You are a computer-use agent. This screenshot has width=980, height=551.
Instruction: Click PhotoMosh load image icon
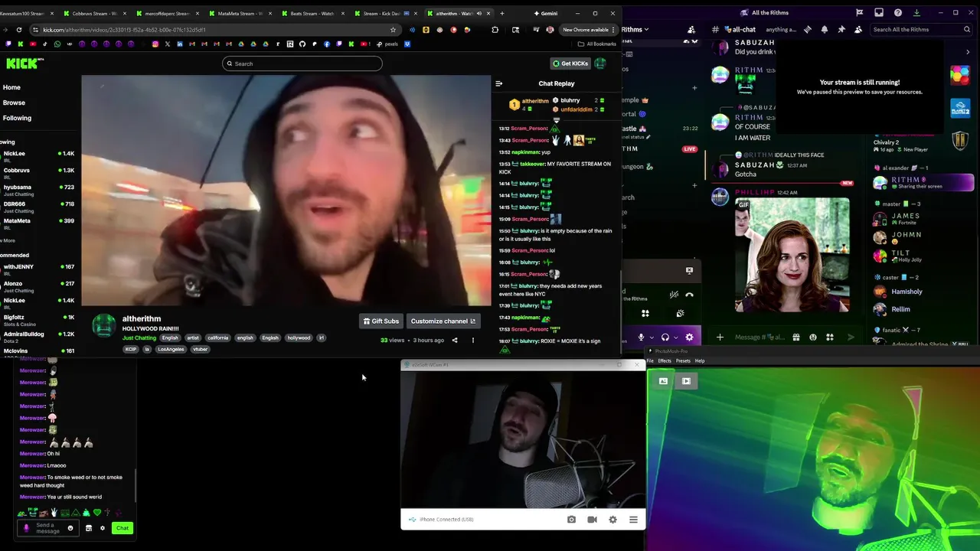coord(663,381)
